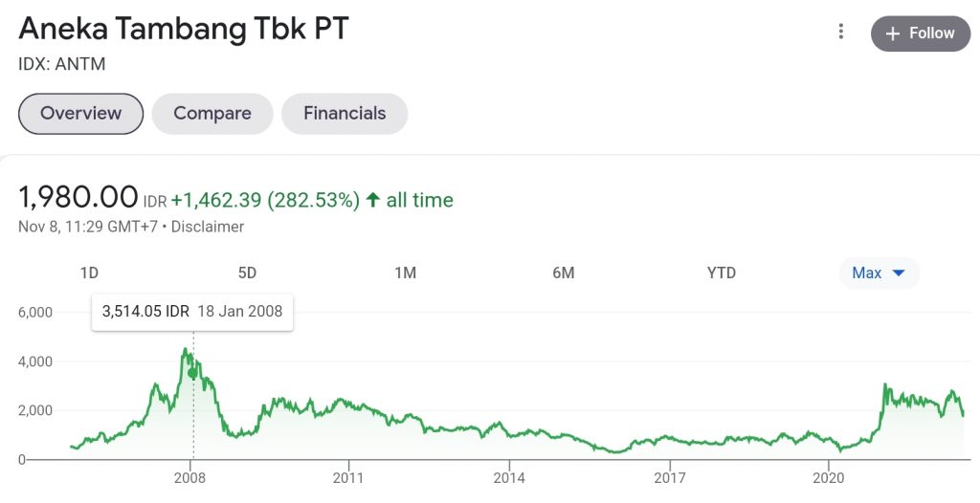Viewport: 980px width, 503px height.
Task: Select the YTD time range
Action: 721,273
